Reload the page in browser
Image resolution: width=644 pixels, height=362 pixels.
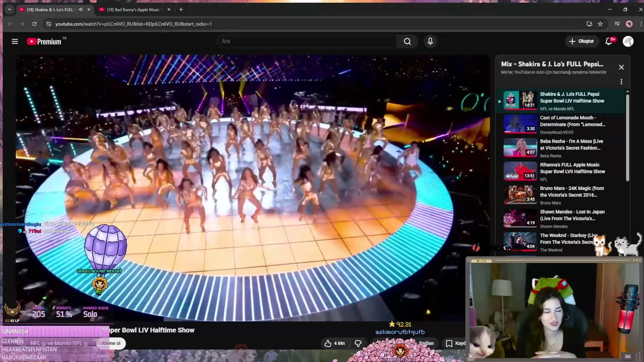(x=34, y=24)
